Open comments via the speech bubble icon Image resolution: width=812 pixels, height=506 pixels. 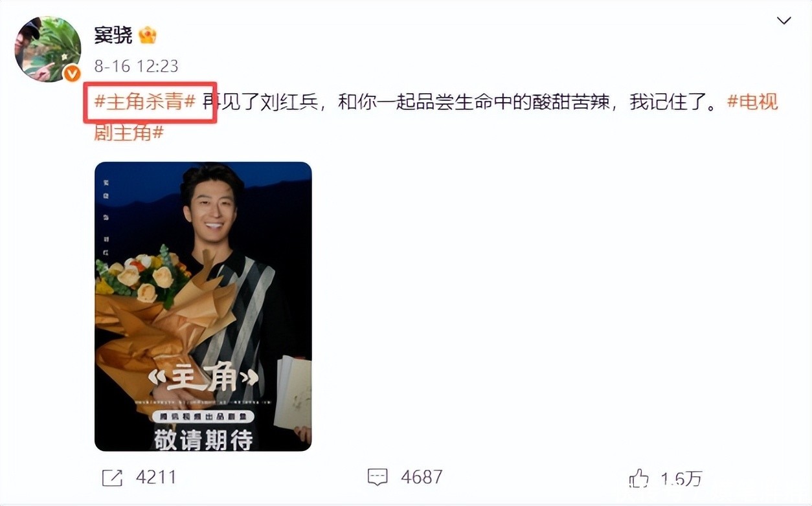point(378,478)
